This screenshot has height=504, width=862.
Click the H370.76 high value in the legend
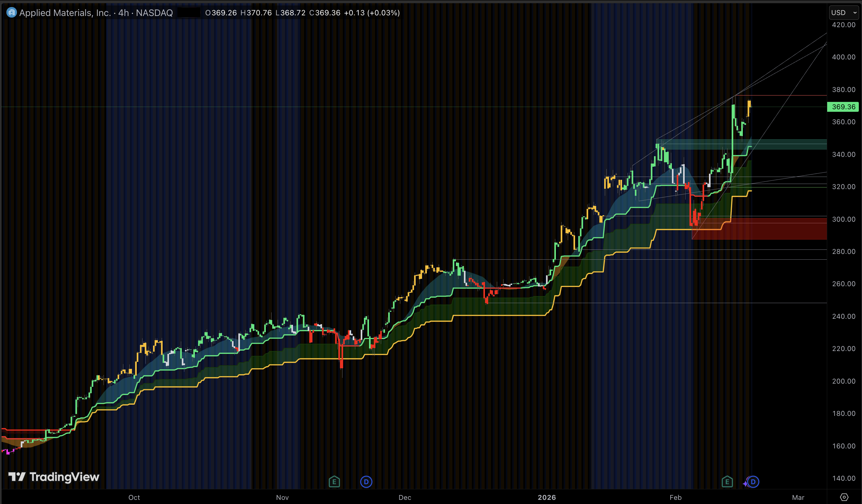[x=257, y=13]
